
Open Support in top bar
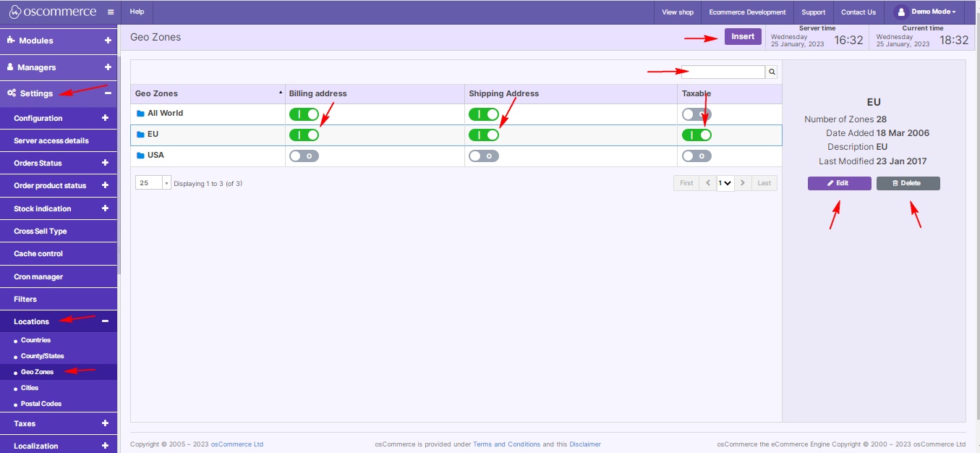point(814,12)
